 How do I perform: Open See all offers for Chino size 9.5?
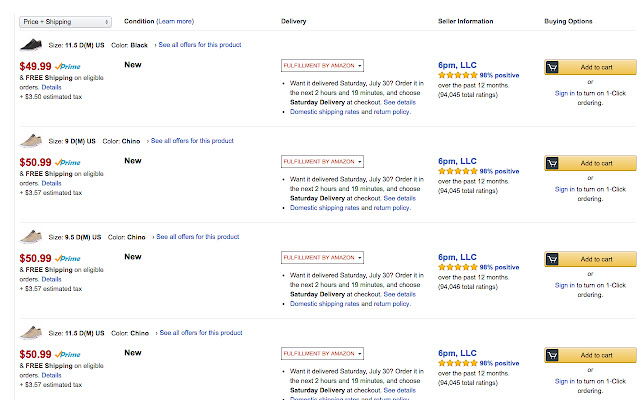pos(198,237)
